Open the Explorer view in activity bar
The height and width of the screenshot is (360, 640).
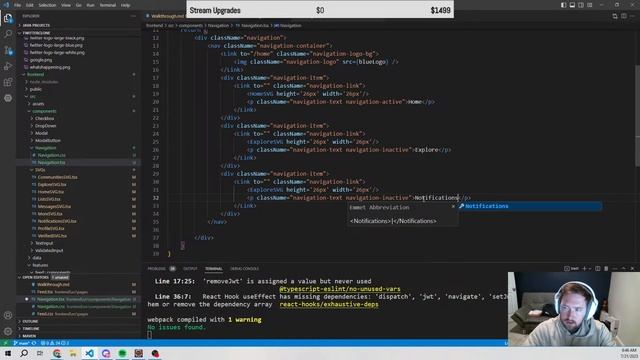(8, 18)
